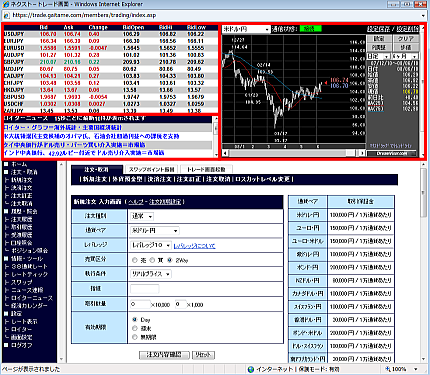The width and height of the screenshot is (430, 375).
Task: Expand the レバレッジ10 leverage dropdown
Action: pyautogui.click(x=151, y=245)
